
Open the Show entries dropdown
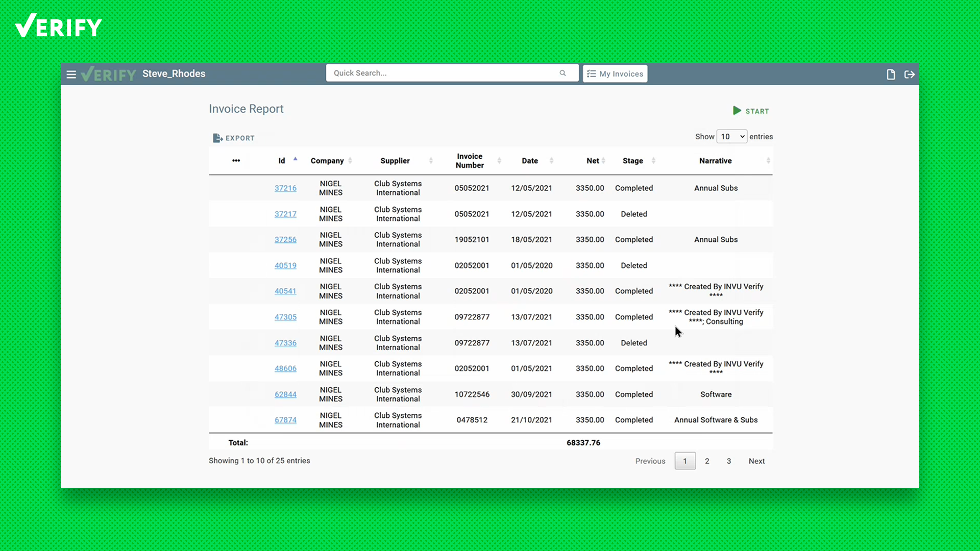coord(731,136)
